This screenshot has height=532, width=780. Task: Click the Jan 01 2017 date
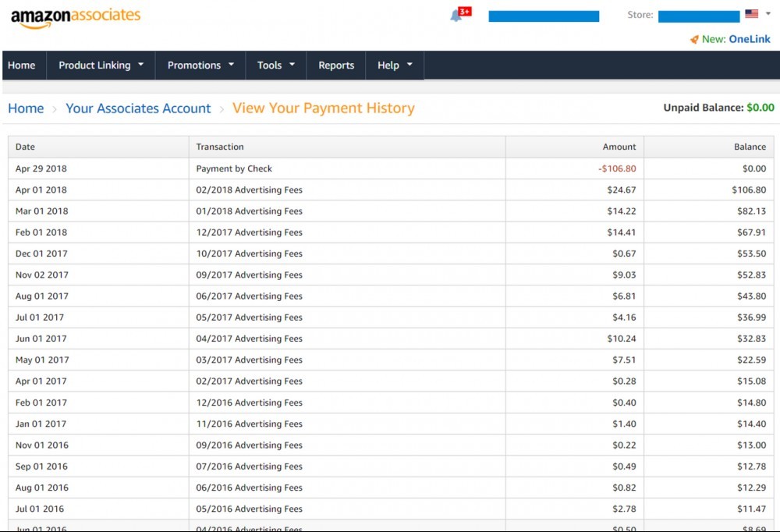coord(41,424)
